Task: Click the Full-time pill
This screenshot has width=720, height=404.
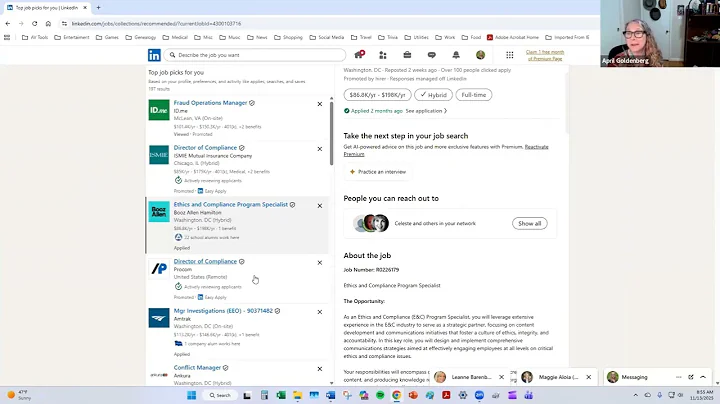Action: 473,95
